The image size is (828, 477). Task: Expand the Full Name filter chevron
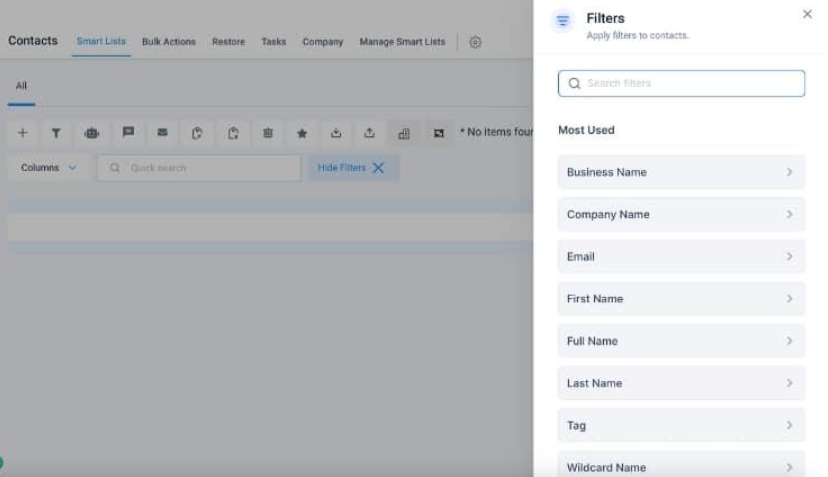(x=789, y=341)
